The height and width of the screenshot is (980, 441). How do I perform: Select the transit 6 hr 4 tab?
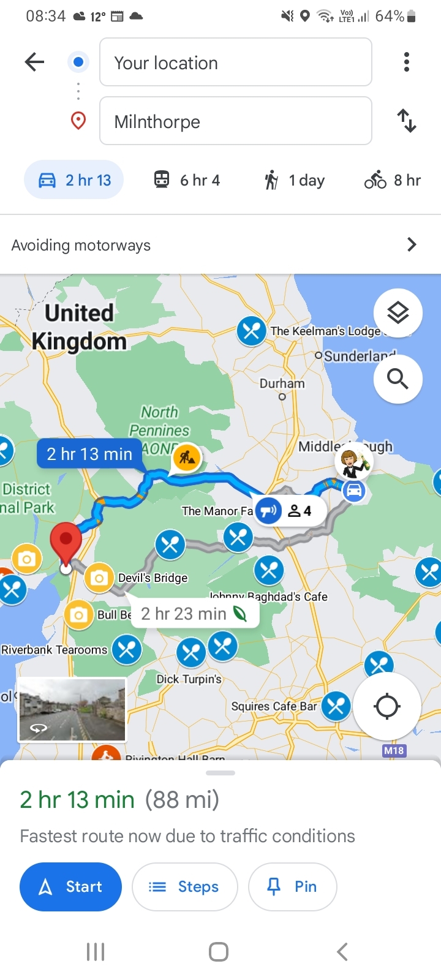187,180
